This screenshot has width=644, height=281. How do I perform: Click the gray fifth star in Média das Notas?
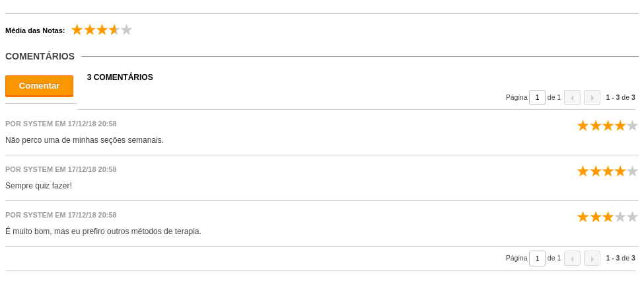(x=127, y=30)
